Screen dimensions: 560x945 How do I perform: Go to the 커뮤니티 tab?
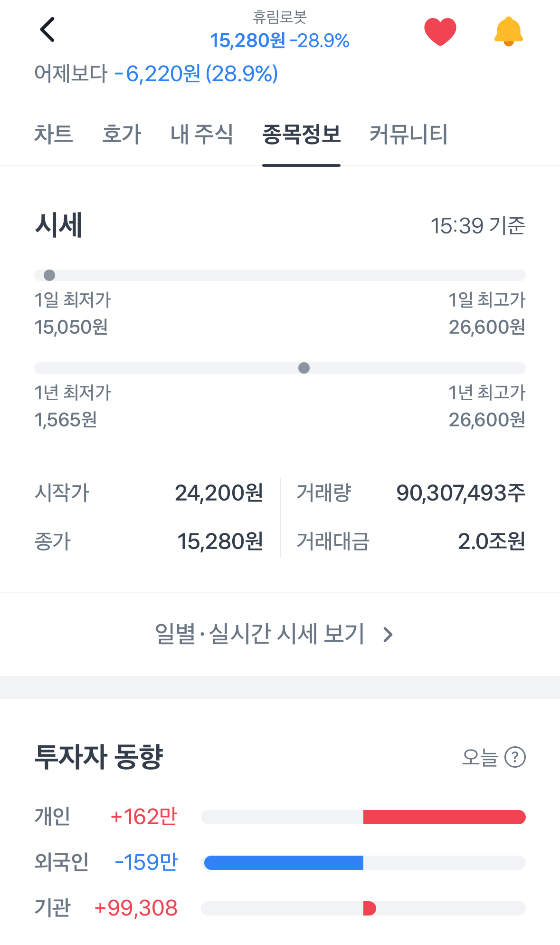(x=408, y=134)
